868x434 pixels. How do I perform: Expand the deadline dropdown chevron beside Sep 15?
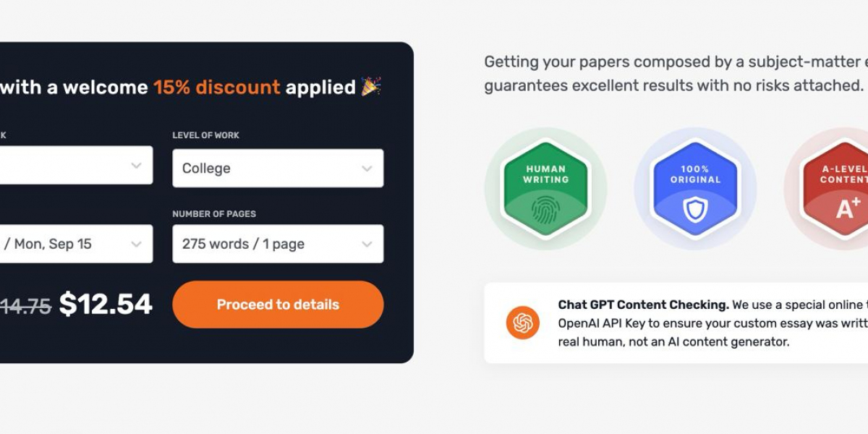pos(136,244)
